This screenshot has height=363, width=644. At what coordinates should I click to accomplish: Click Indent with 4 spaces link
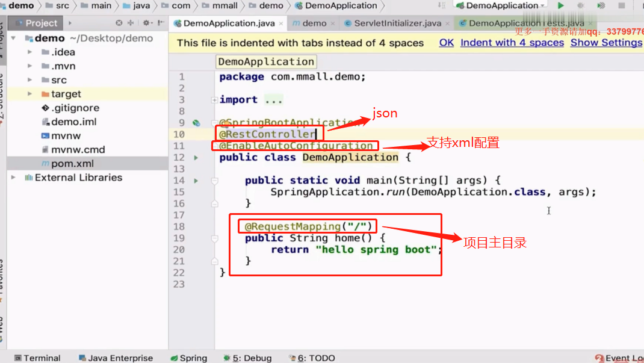pyautogui.click(x=512, y=43)
